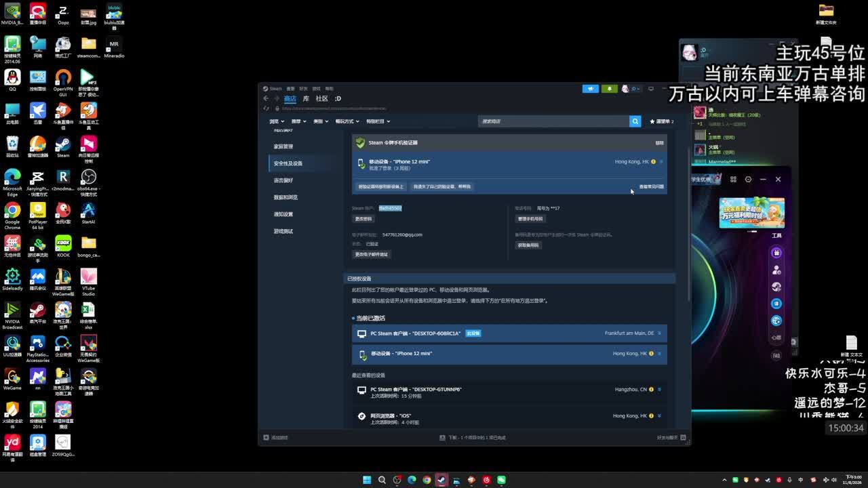The width and height of the screenshot is (868, 488).
Task: Click the Steam page vertical scrollbar
Action: point(688,224)
